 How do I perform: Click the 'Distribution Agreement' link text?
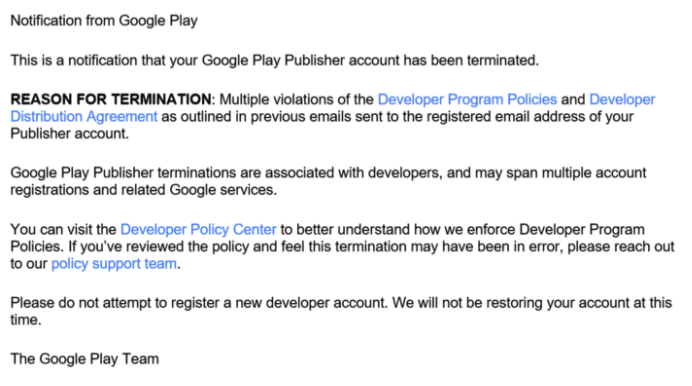point(84,117)
